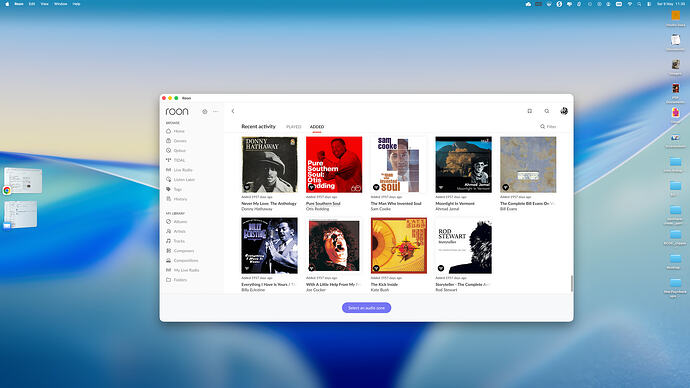
Task: Click the Otis Redding artist link
Action: pyautogui.click(x=318, y=209)
